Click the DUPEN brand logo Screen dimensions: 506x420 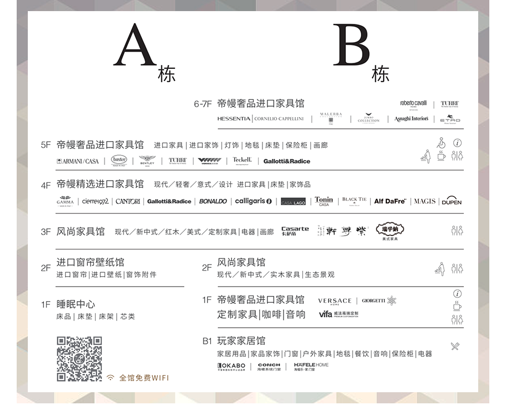[x=452, y=201]
